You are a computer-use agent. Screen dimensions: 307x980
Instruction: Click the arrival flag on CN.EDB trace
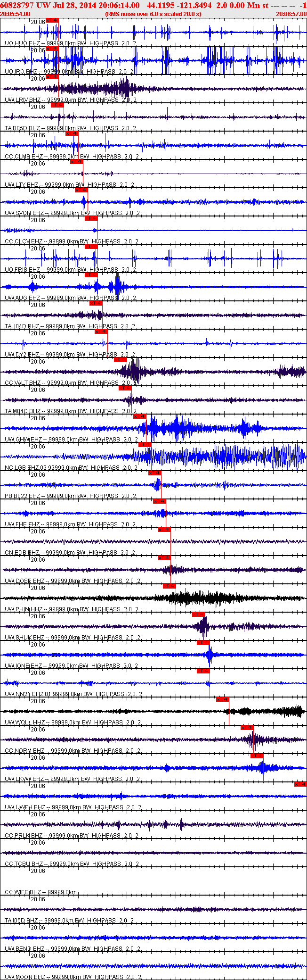tap(164, 530)
